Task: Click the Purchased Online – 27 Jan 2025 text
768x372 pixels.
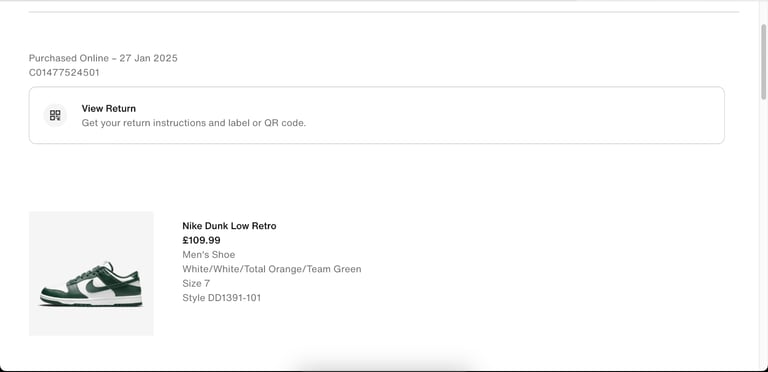Action: point(103,58)
